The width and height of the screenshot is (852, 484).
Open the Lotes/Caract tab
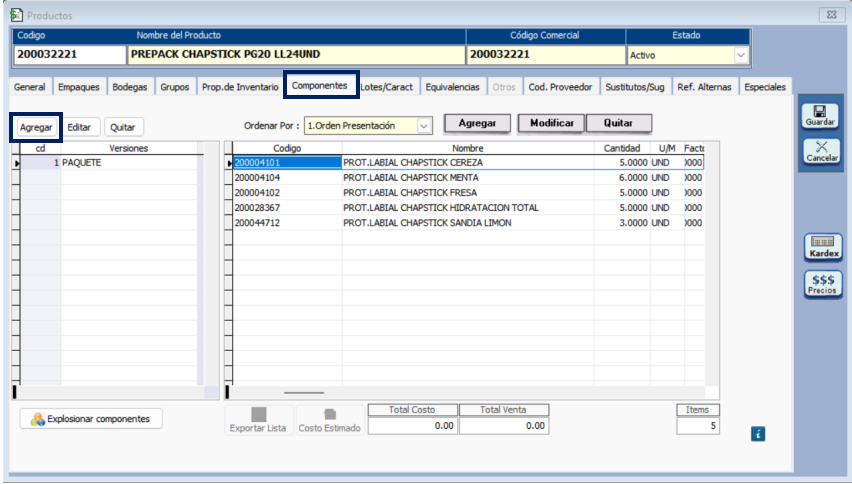click(x=387, y=87)
